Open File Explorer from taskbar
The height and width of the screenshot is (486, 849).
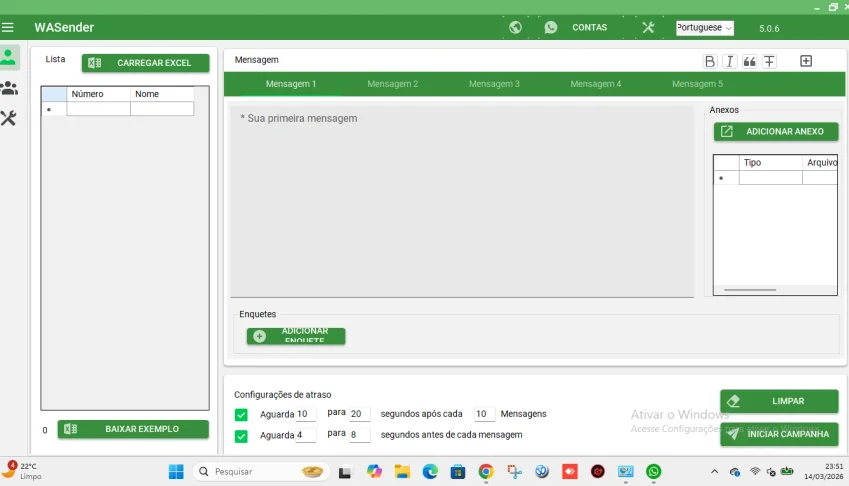[402, 472]
